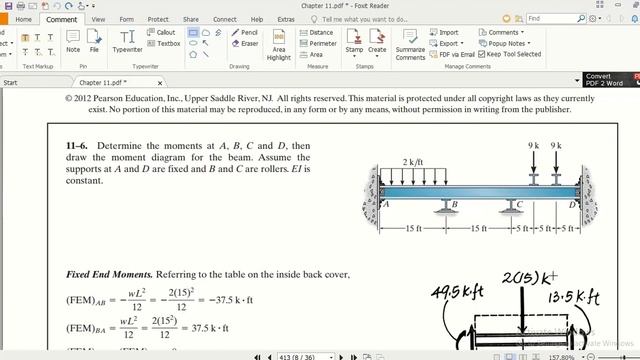Select the Cloud drawing tool
Viewport: 640px width, 360px height.
206,32
